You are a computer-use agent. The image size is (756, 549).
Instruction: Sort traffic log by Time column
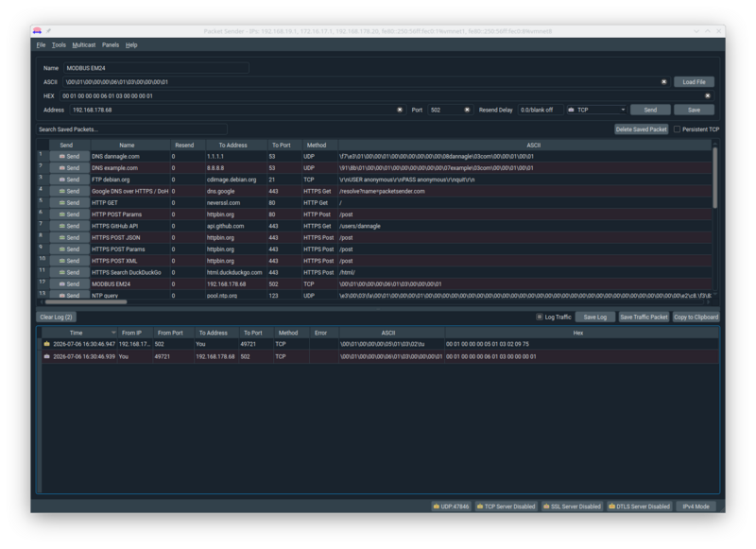77,333
